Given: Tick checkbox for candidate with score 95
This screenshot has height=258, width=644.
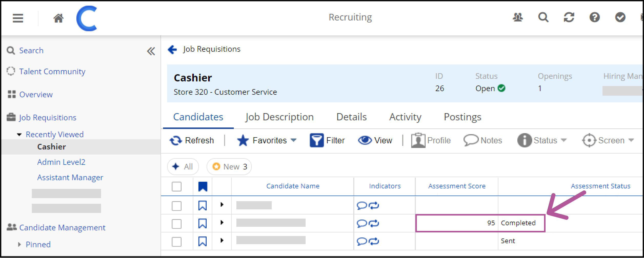Looking at the screenshot, I should tap(177, 224).
